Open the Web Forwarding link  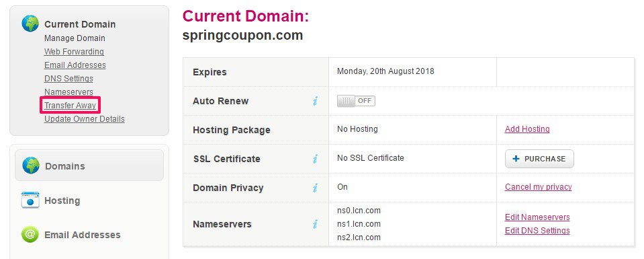74,52
